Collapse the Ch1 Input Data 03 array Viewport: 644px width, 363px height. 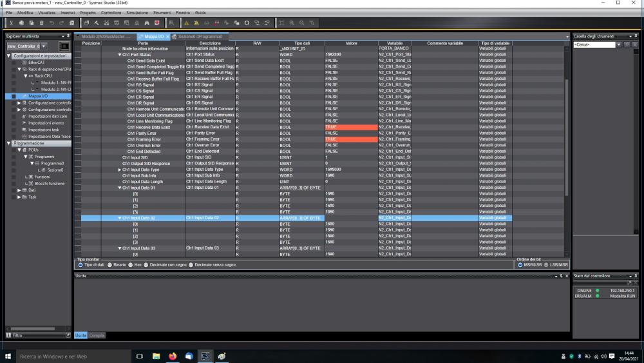point(120,248)
